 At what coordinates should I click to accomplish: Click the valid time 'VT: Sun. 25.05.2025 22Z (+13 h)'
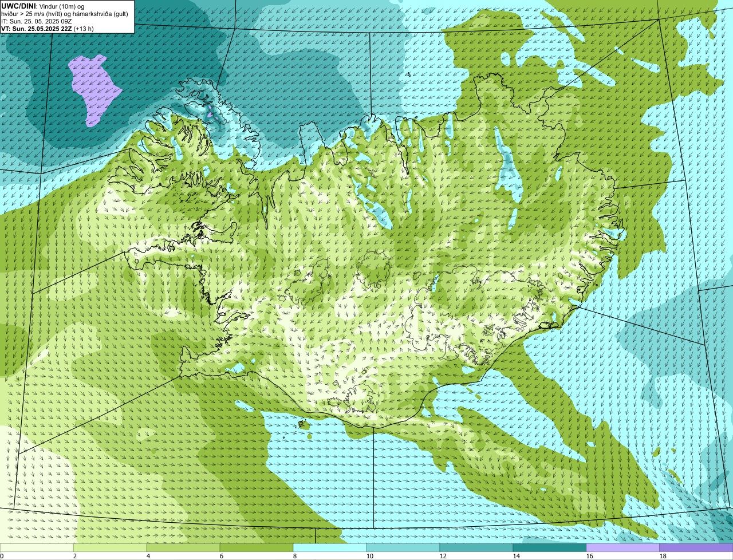click(48, 28)
